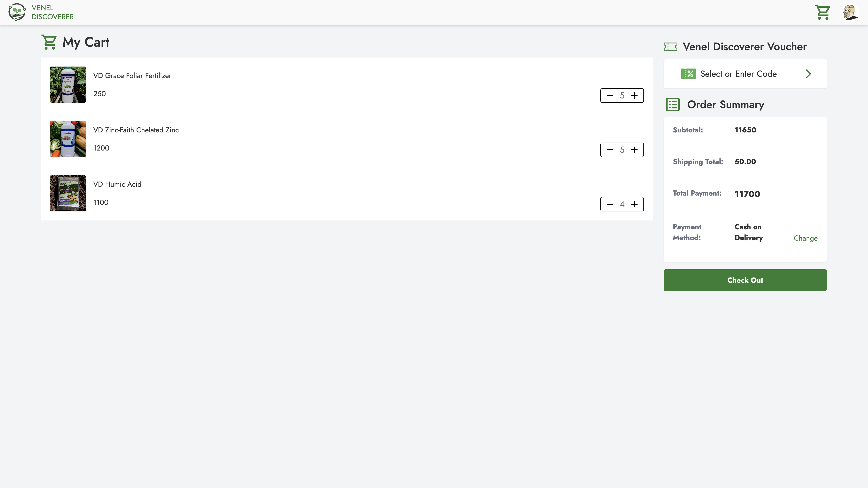Screen dimensions: 868x488
Task: Decrease VD Zinc-Faith Chelated Zinc quantity
Action: point(609,150)
